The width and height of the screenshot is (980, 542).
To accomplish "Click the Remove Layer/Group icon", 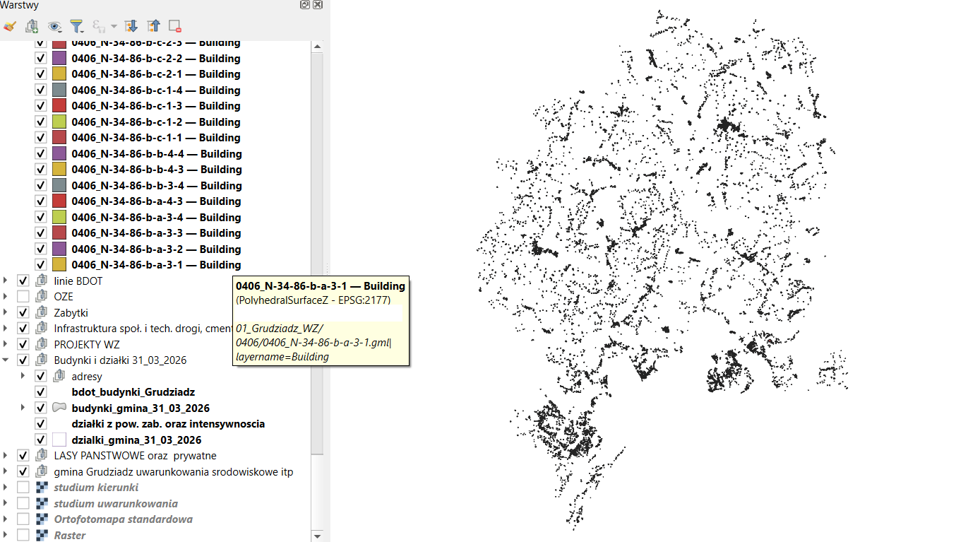I will [x=175, y=26].
